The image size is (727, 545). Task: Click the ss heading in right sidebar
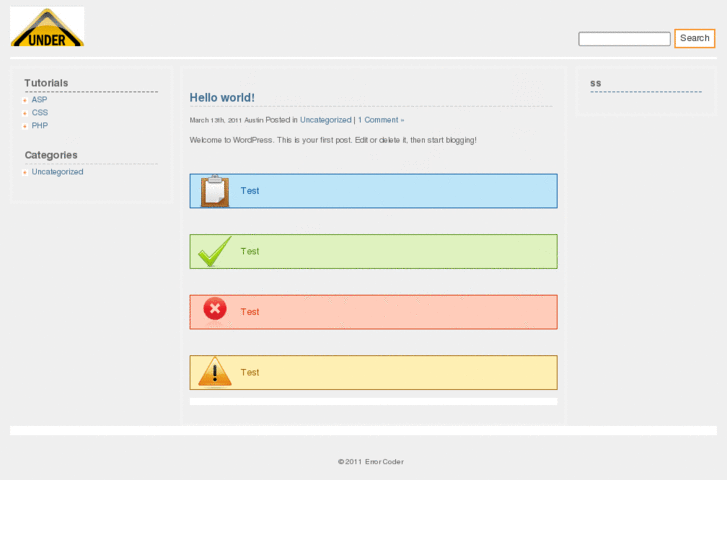click(596, 83)
